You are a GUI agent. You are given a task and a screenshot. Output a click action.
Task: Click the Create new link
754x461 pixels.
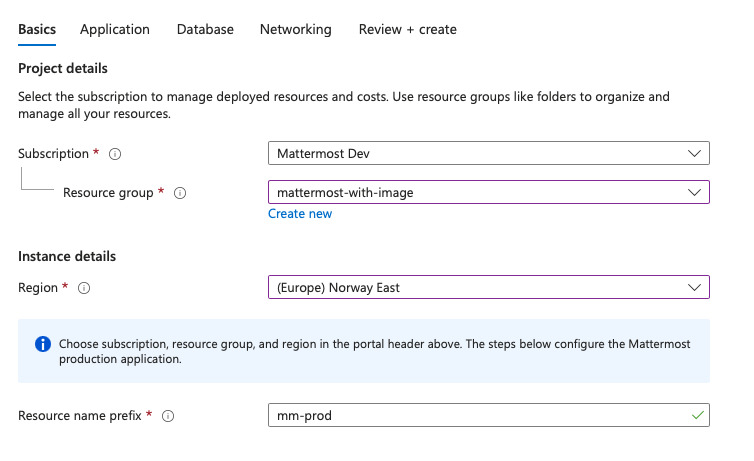(x=300, y=213)
